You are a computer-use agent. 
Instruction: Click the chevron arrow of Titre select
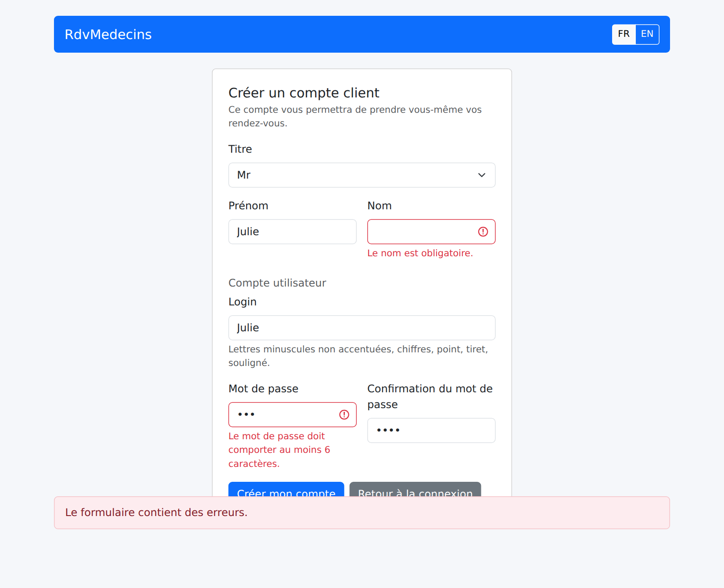(481, 175)
